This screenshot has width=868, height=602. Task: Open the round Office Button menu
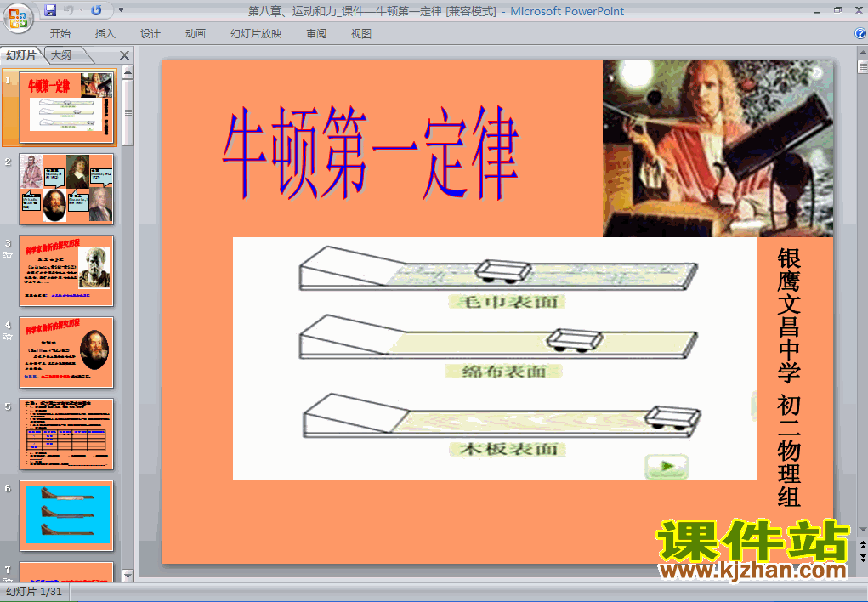[x=18, y=18]
